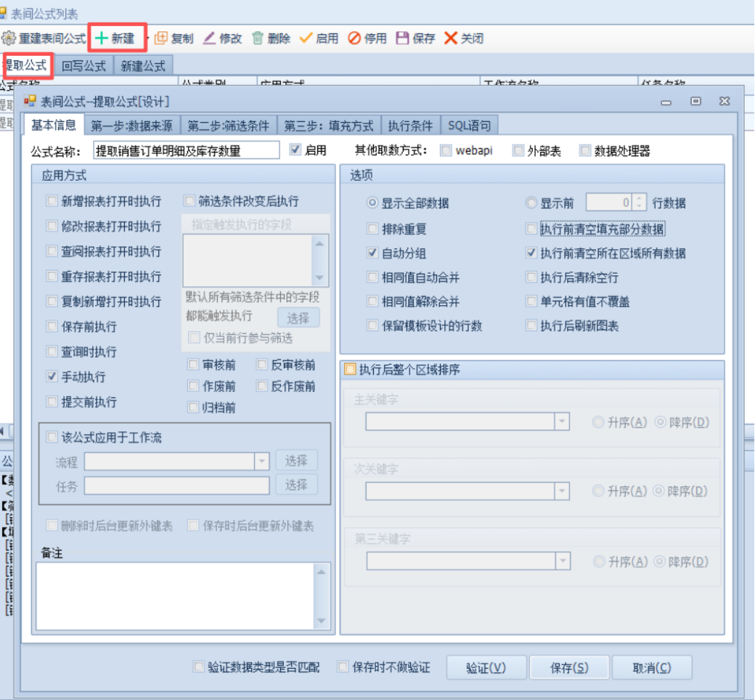755x700 pixels.
Task: Expand the 主关键字 dropdown
Action: click(x=561, y=422)
